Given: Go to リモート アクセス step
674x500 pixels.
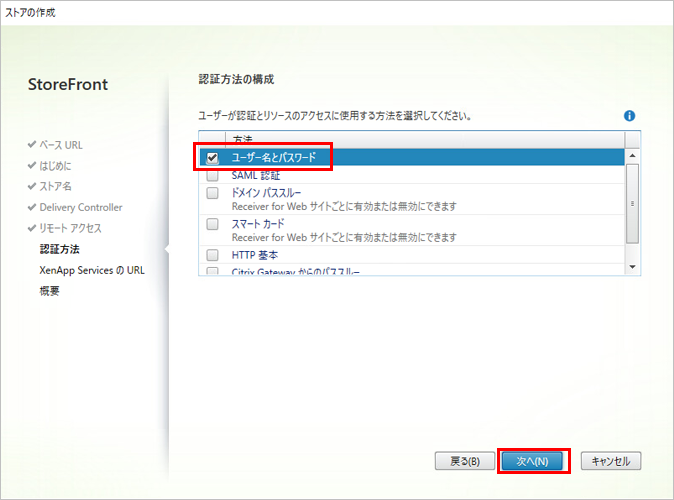Looking at the screenshot, I should [x=70, y=228].
